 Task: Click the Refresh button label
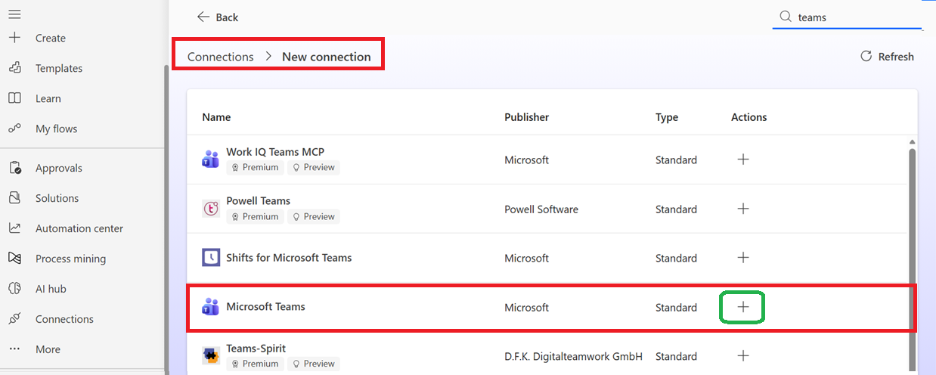(896, 57)
